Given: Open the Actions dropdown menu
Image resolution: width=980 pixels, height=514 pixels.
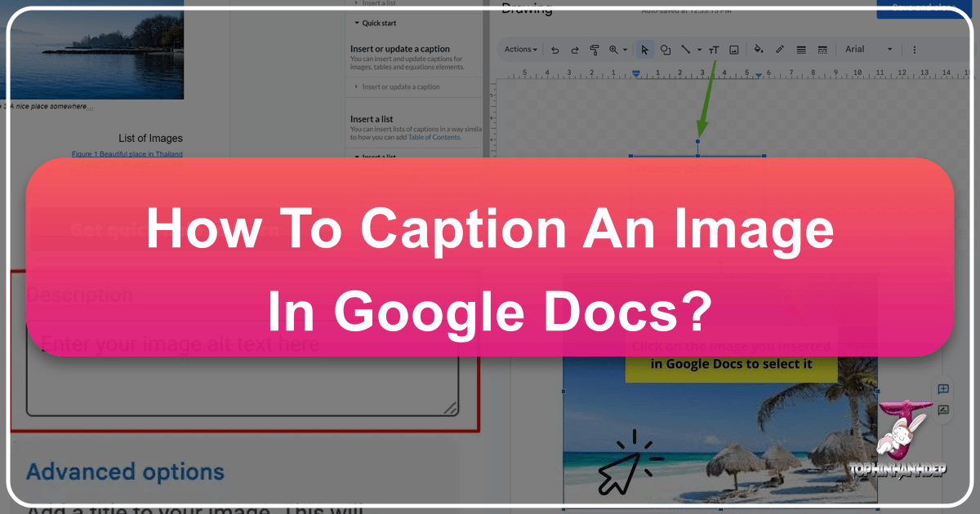Looking at the screenshot, I should click(520, 50).
